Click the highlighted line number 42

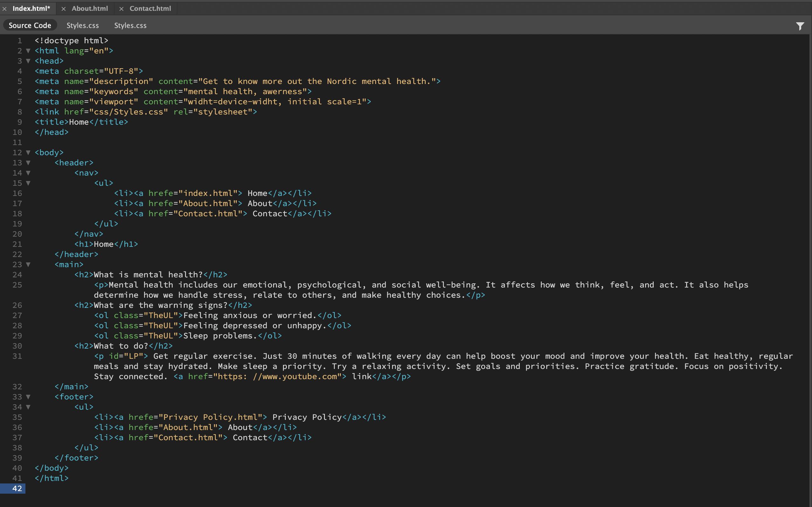(17, 489)
